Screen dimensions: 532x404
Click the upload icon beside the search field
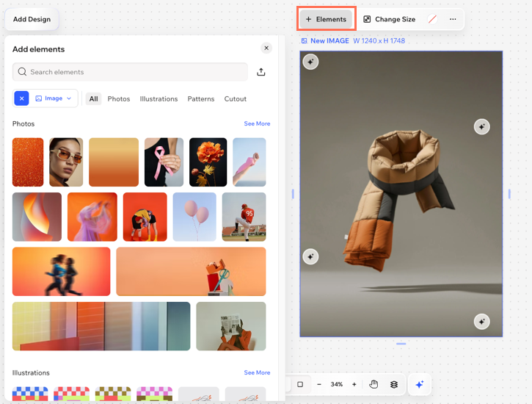click(x=261, y=72)
